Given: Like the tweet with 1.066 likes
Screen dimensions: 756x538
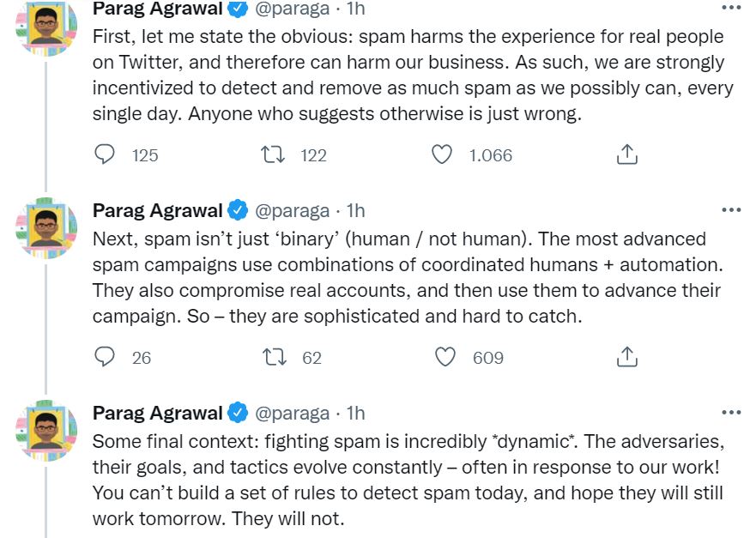Looking at the screenshot, I should click(x=442, y=154).
